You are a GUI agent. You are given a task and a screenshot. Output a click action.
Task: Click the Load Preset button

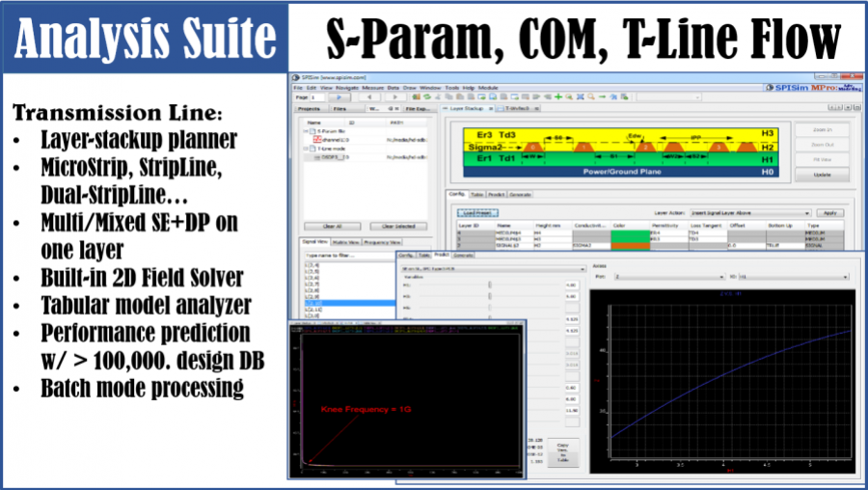click(x=478, y=211)
